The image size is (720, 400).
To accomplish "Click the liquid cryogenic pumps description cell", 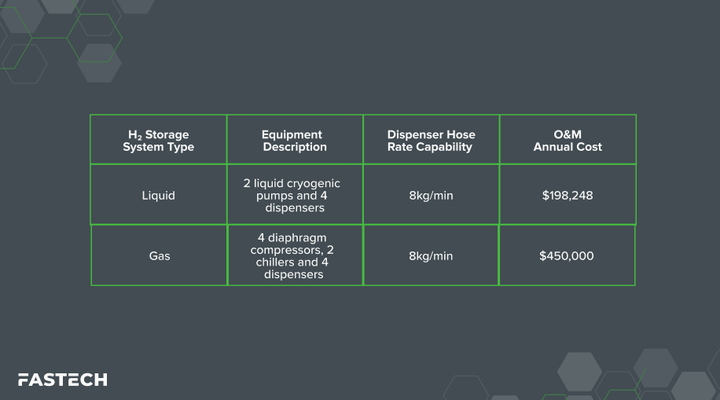I will (x=295, y=195).
